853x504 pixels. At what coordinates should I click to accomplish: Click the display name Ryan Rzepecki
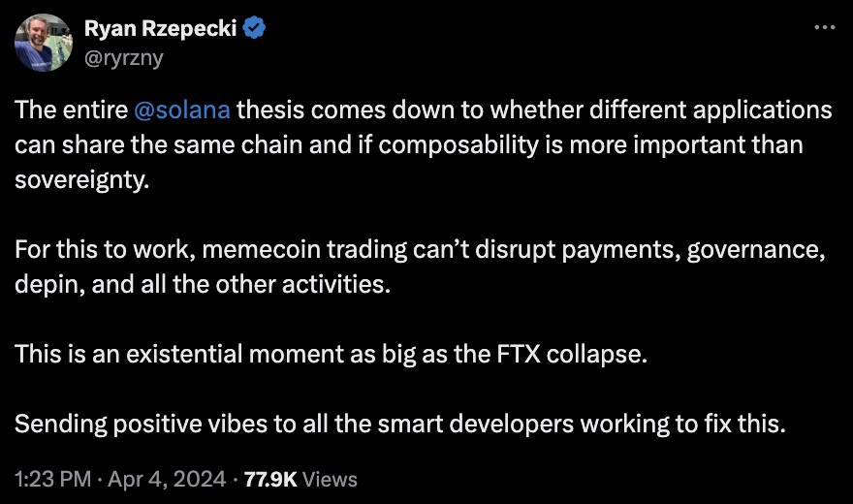click(x=161, y=28)
